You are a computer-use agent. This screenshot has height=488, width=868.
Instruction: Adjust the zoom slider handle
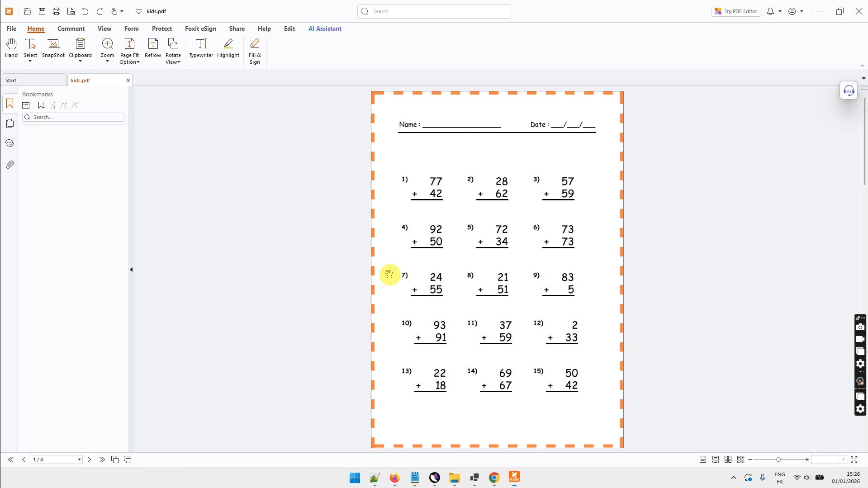(x=778, y=460)
